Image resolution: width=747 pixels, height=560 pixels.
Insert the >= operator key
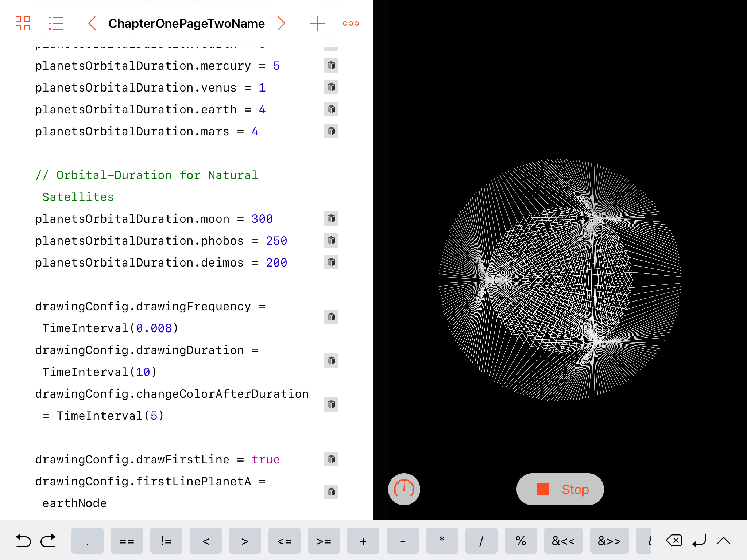324,541
